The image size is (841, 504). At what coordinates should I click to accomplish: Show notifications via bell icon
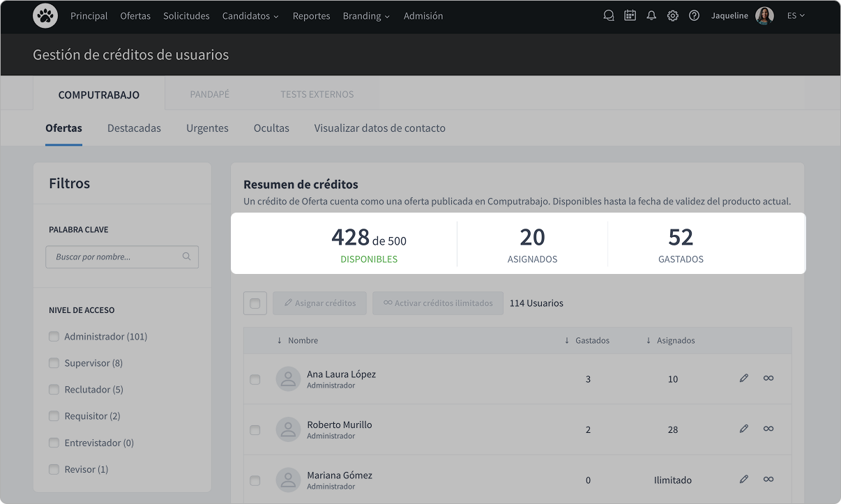tap(651, 15)
